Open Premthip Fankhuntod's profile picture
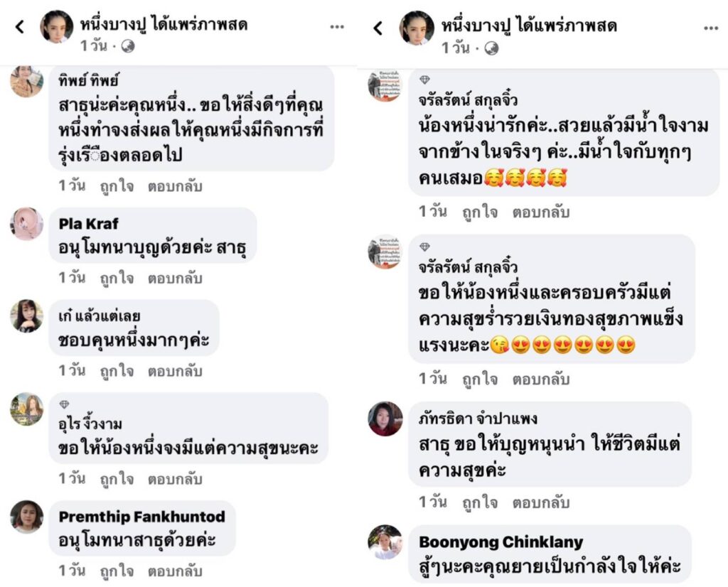The width and height of the screenshot is (728, 587). click(27, 517)
